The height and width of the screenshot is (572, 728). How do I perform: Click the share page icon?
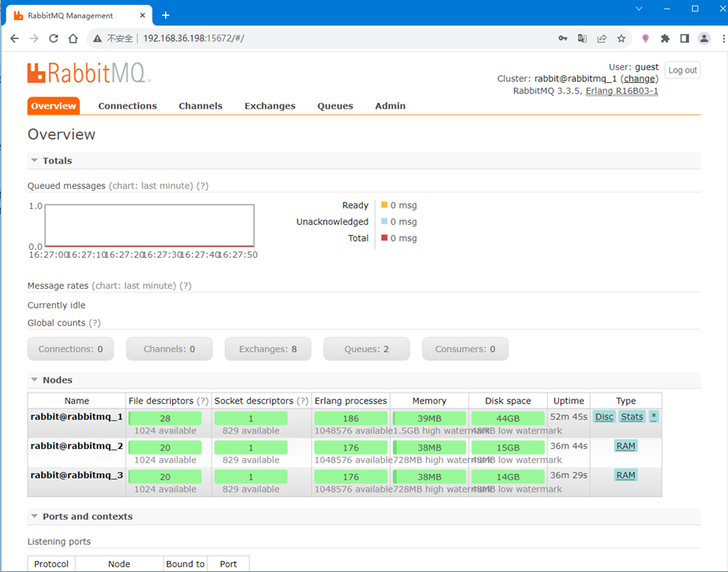tap(602, 38)
